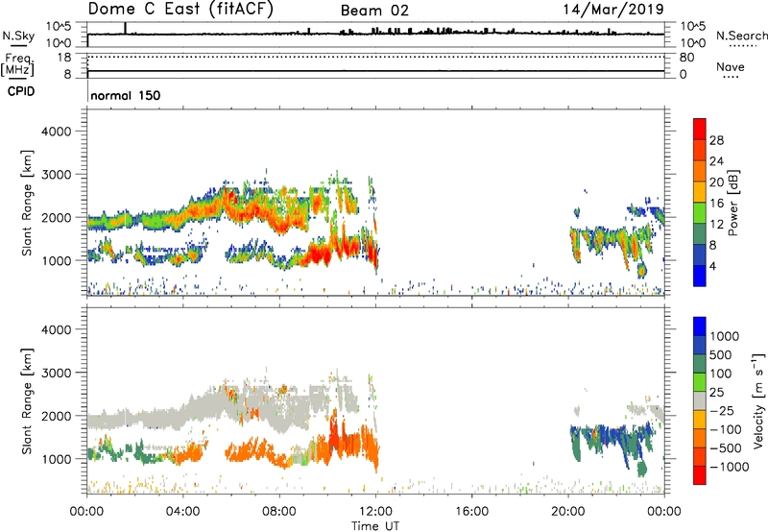Click the 'CPID' row label
The image size is (768, 532).
21,91
